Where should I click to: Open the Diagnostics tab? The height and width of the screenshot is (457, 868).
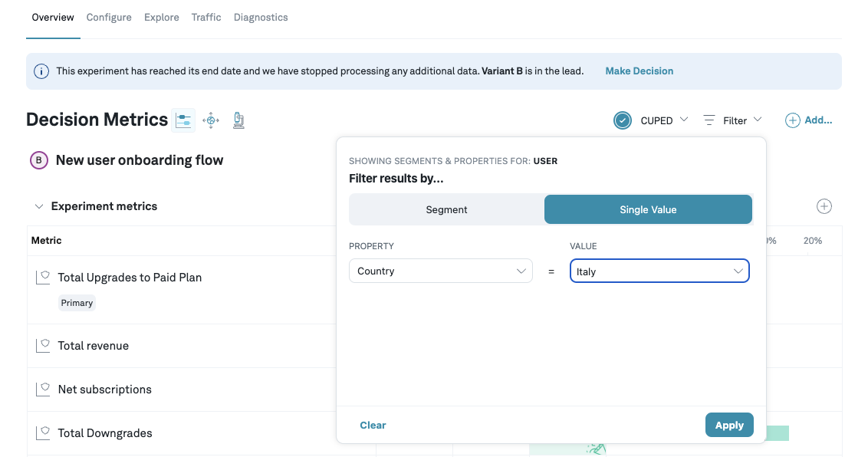pyautogui.click(x=261, y=17)
